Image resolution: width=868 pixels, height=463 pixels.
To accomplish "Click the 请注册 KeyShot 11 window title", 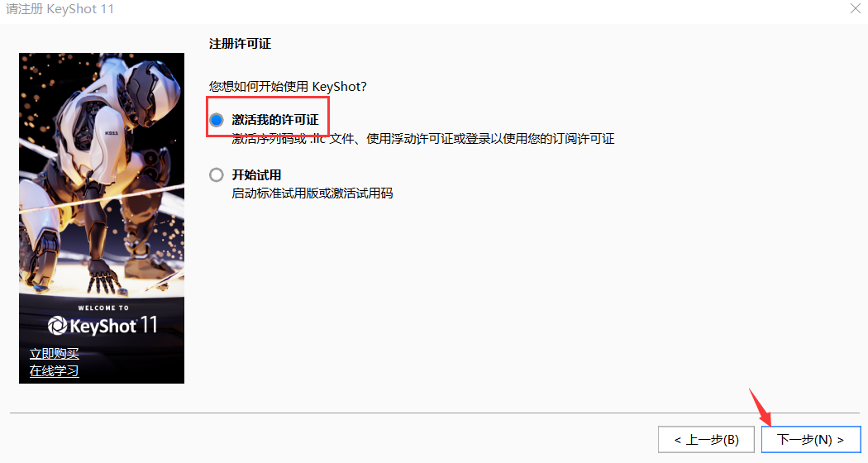I will pos(60,9).
